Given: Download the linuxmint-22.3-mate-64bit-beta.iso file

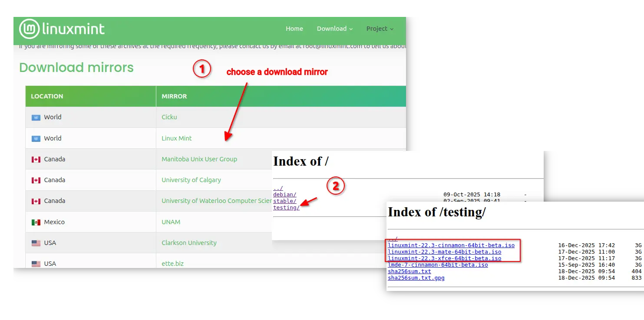Looking at the screenshot, I should point(444,252).
